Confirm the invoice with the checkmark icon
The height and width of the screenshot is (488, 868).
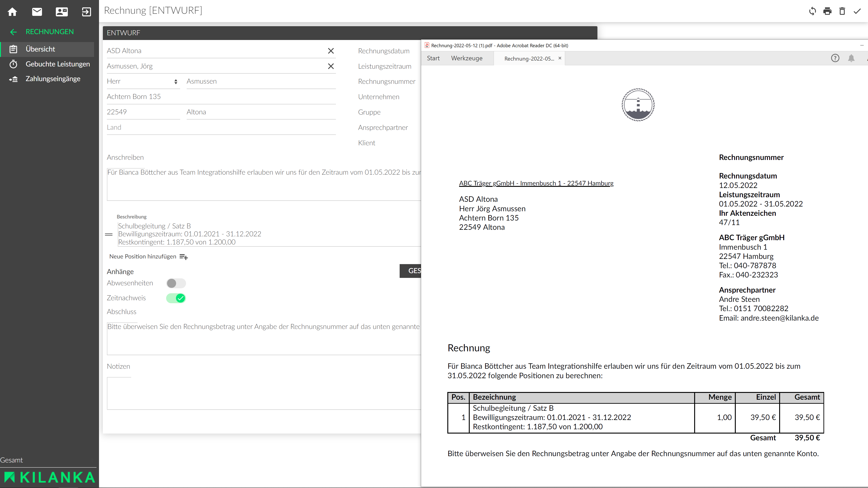tap(857, 11)
